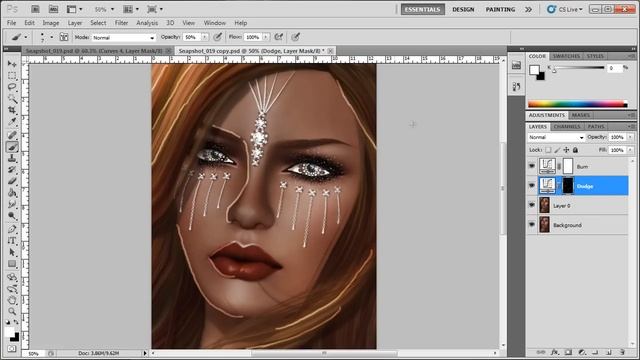Open layer Fill slider arrow
Screen dimensions: 640x360
(631, 150)
